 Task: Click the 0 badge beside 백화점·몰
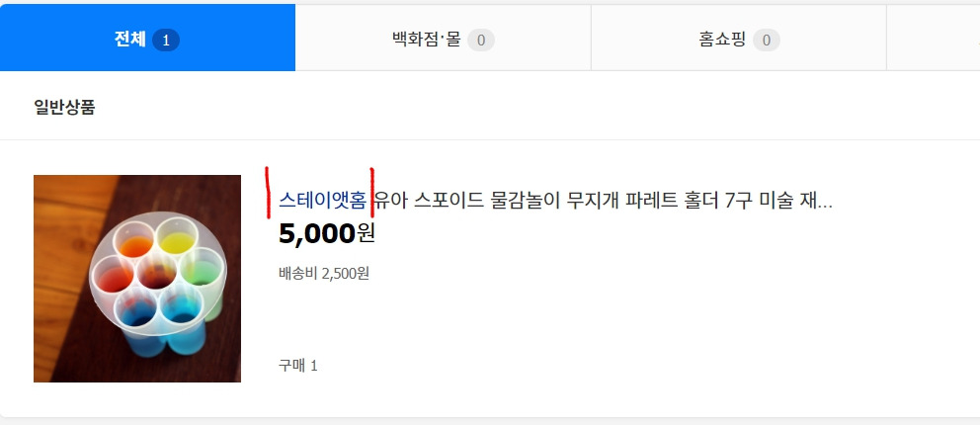[x=481, y=41]
